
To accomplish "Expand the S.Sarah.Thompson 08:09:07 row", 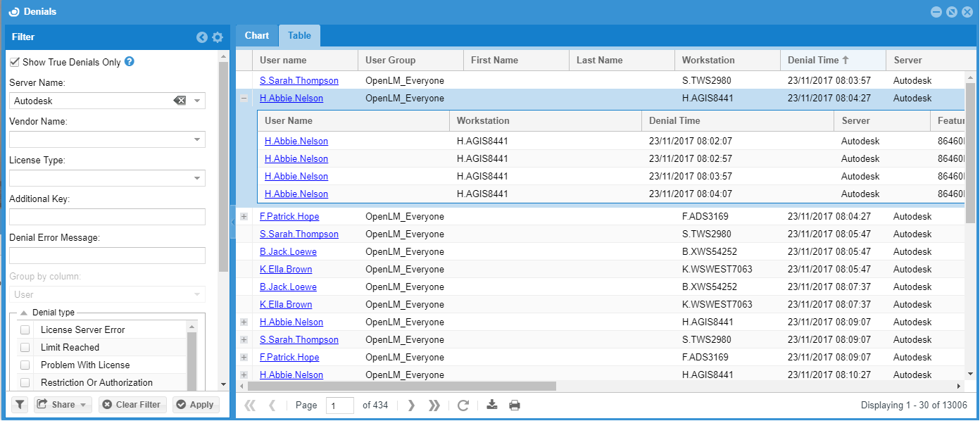I will 244,340.
